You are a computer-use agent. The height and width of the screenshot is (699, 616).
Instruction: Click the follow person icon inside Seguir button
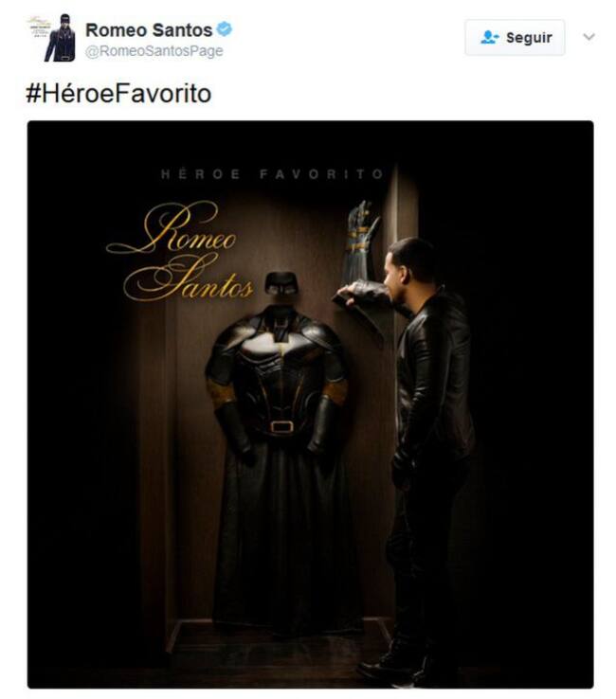489,38
